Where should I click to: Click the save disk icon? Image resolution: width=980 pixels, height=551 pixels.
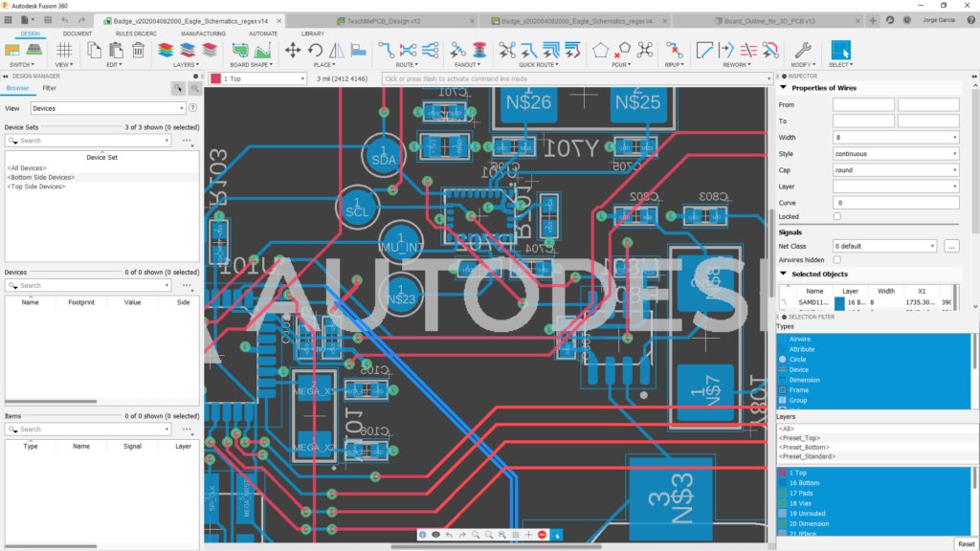pos(48,21)
